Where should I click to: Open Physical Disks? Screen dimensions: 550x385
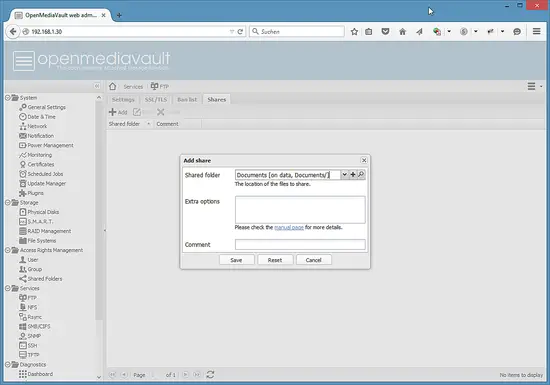tap(39, 212)
